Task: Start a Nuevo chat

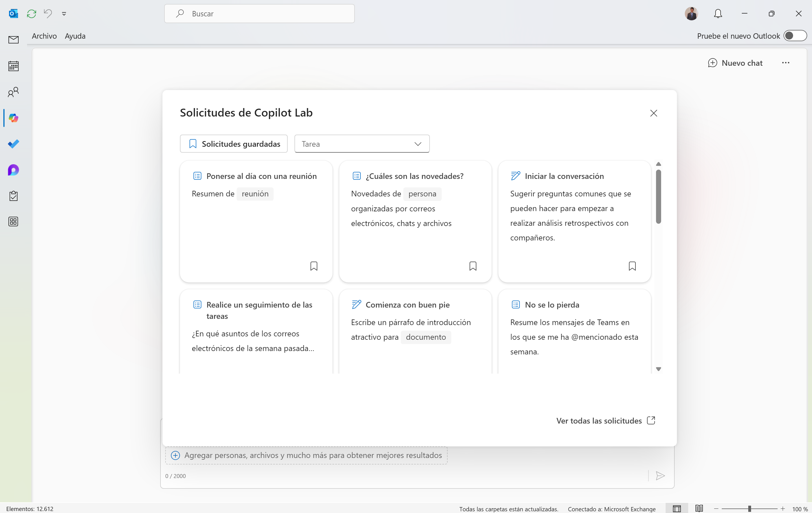Action: tap(736, 63)
